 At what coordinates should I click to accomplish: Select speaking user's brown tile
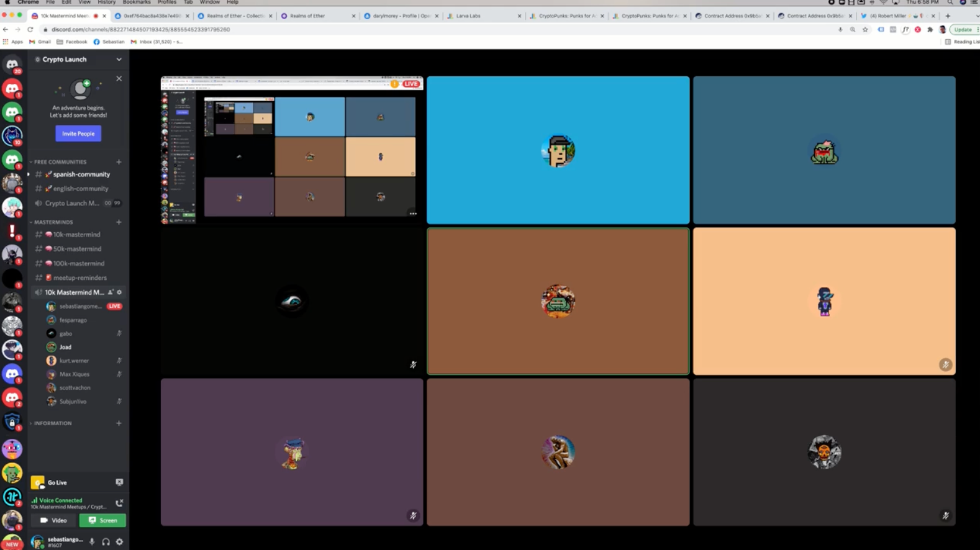point(558,301)
